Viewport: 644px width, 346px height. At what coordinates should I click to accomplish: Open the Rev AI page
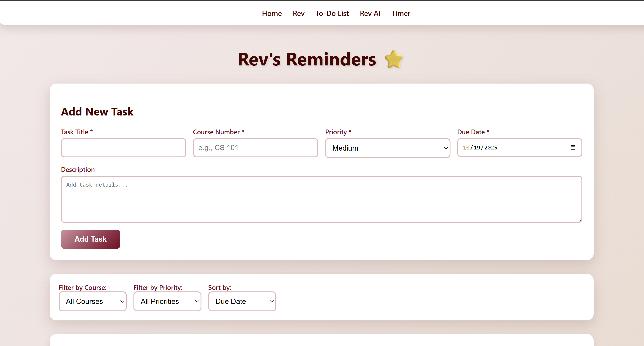[x=370, y=13]
